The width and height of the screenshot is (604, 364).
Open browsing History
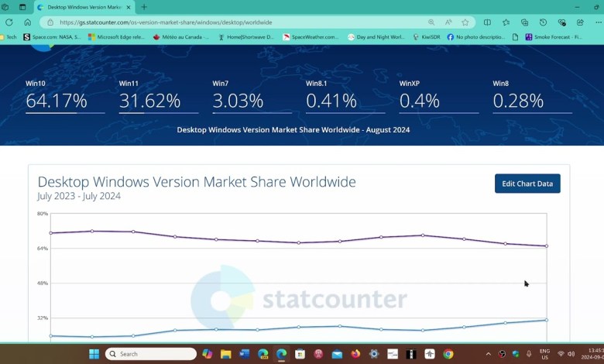[x=543, y=22]
